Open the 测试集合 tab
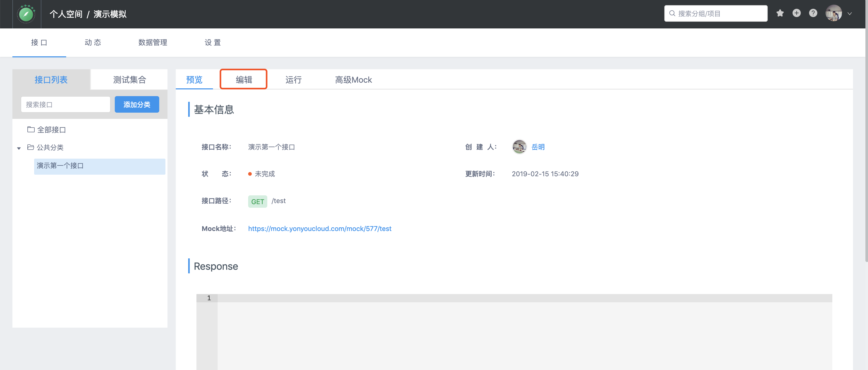This screenshot has height=370, width=868. [130, 80]
